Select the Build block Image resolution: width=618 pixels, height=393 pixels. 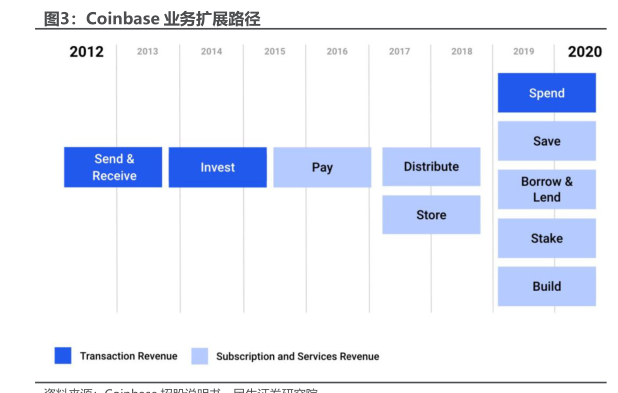547,287
